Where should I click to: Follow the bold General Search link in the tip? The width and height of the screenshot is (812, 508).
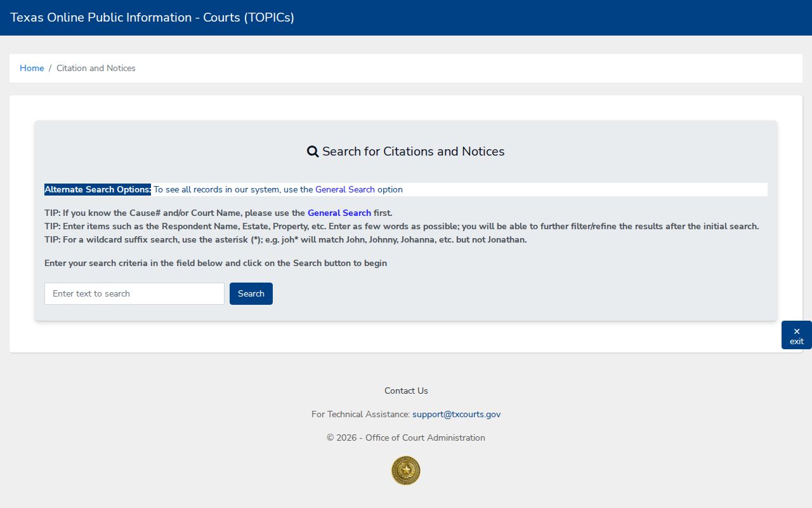(x=339, y=213)
